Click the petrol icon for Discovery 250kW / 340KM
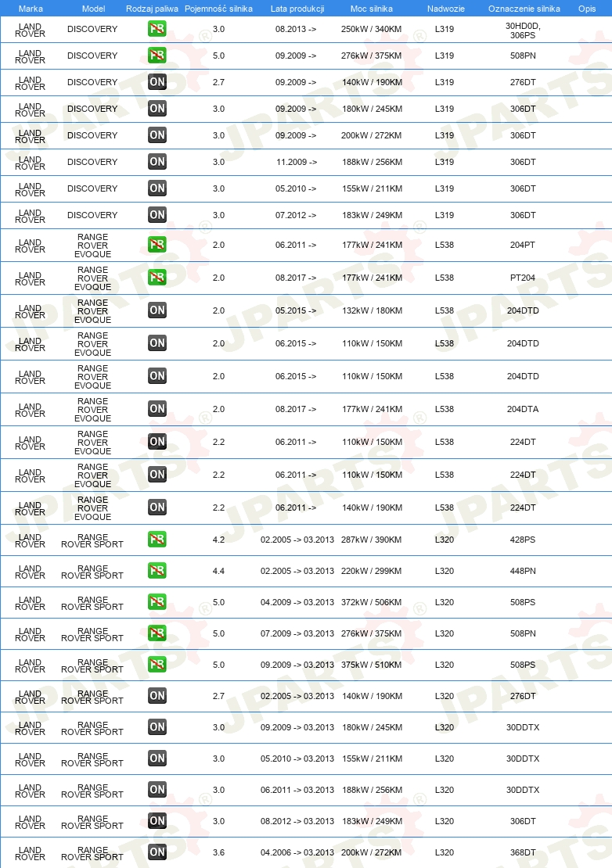 157,29
